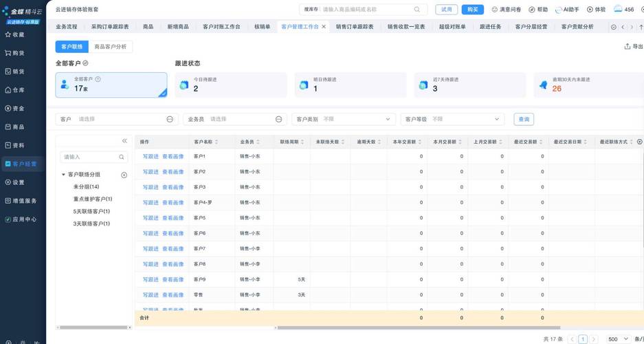Viewport: 644px width, 344px height.
Task: Open customer picker ellipsis in 客户 filter
Action: point(170,119)
